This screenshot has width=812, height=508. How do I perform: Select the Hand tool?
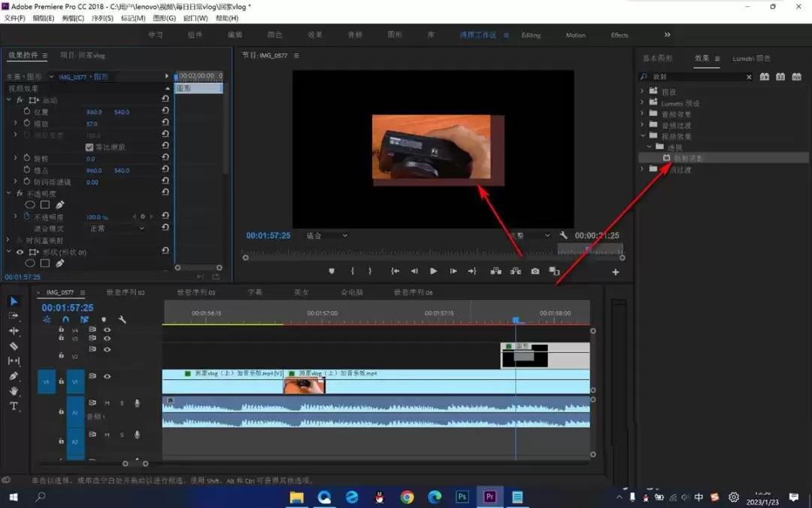pyautogui.click(x=14, y=391)
